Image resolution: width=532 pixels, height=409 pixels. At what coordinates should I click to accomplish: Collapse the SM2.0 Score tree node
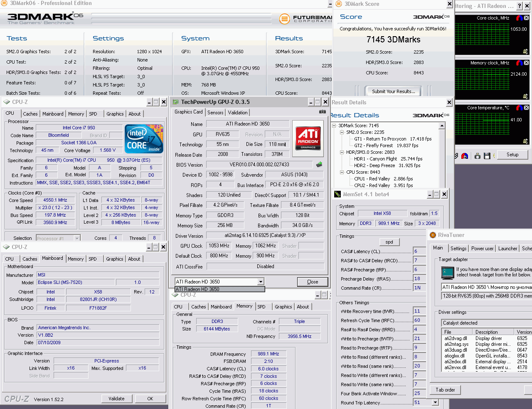(342, 132)
